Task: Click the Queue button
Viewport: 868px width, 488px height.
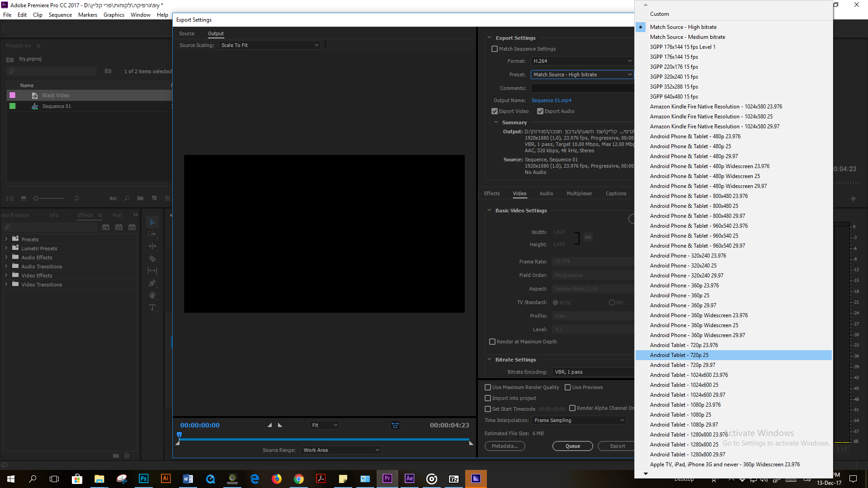Action: (572, 446)
